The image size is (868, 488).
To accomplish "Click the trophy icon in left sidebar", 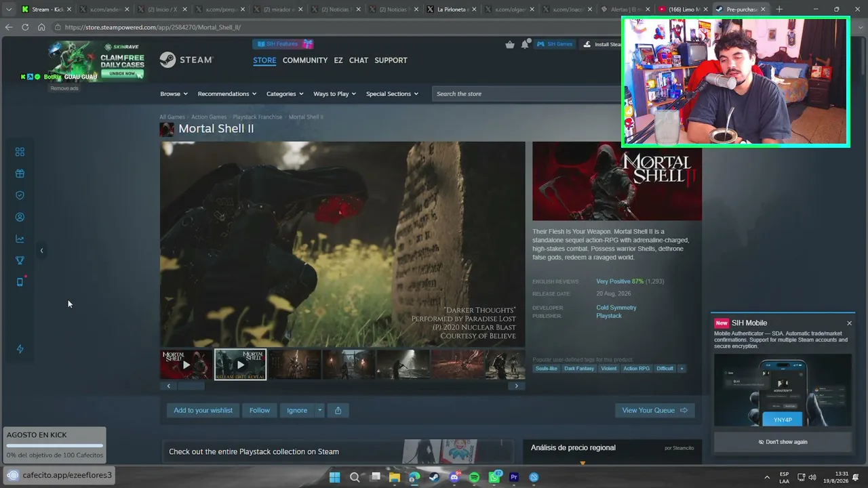I will [20, 260].
